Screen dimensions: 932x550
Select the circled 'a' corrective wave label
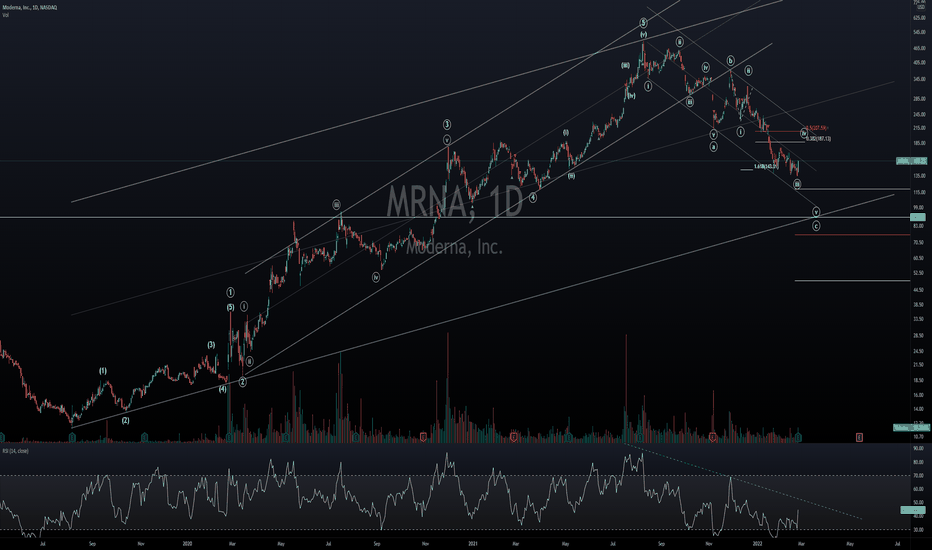(713, 146)
